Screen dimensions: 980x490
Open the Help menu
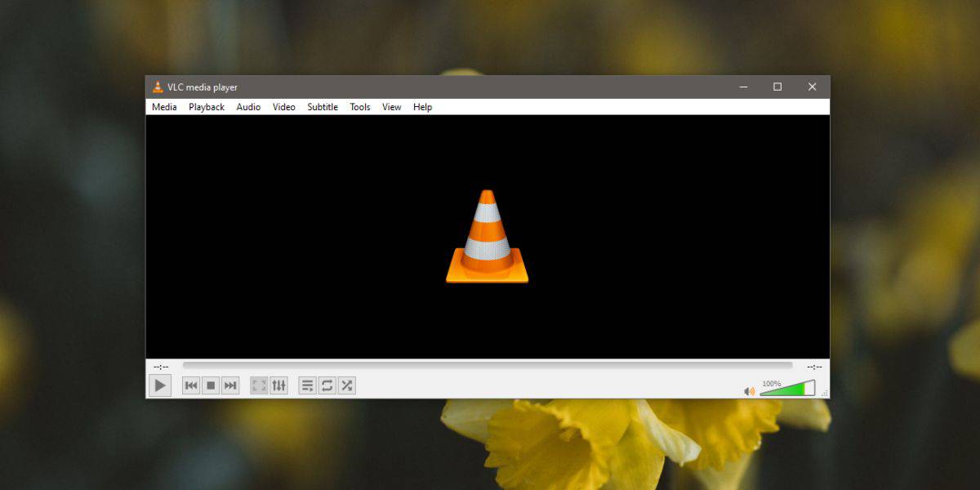[x=422, y=107]
